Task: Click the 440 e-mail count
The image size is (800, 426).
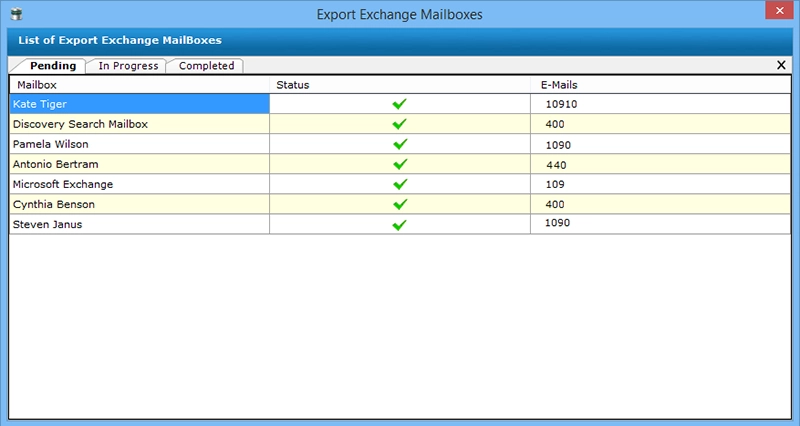Action: click(556, 165)
